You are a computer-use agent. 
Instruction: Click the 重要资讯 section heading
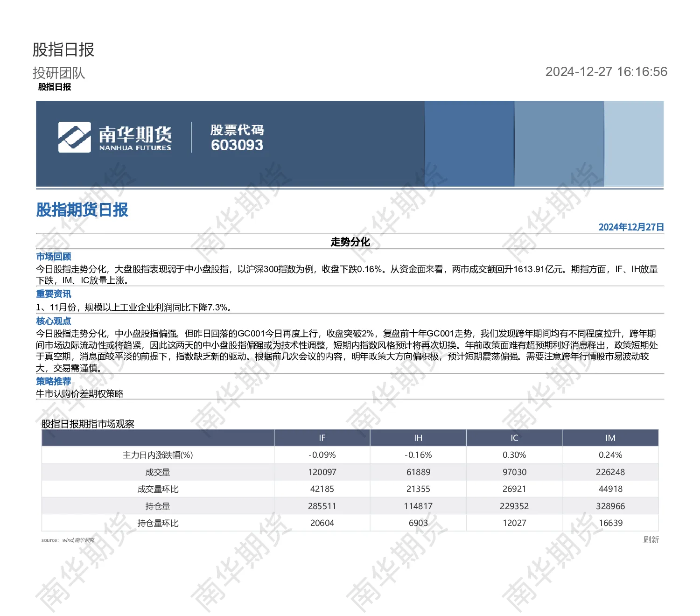point(54,294)
